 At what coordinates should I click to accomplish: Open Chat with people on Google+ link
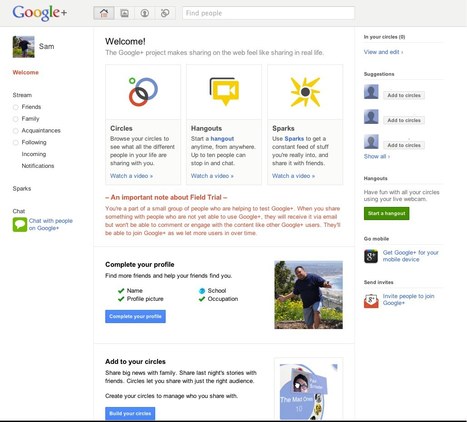point(51,224)
